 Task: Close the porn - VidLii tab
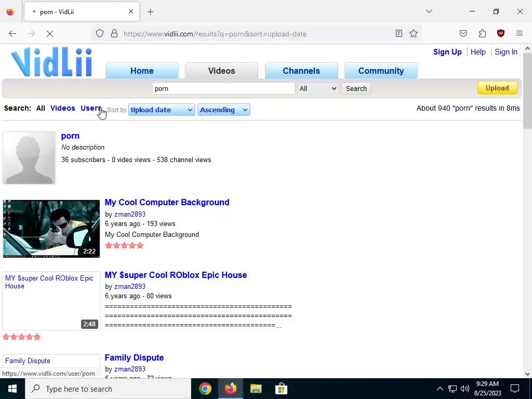click(130, 11)
